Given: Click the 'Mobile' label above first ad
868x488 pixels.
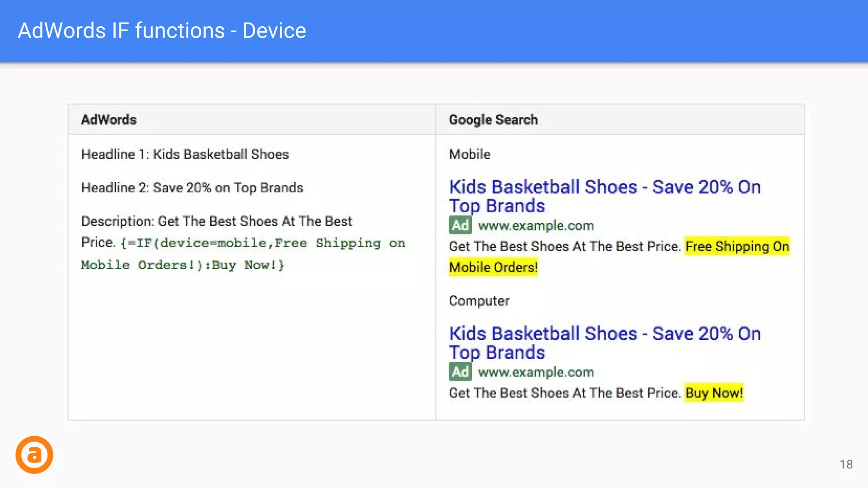Looking at the screenshot, I should (x=470, y=154).
